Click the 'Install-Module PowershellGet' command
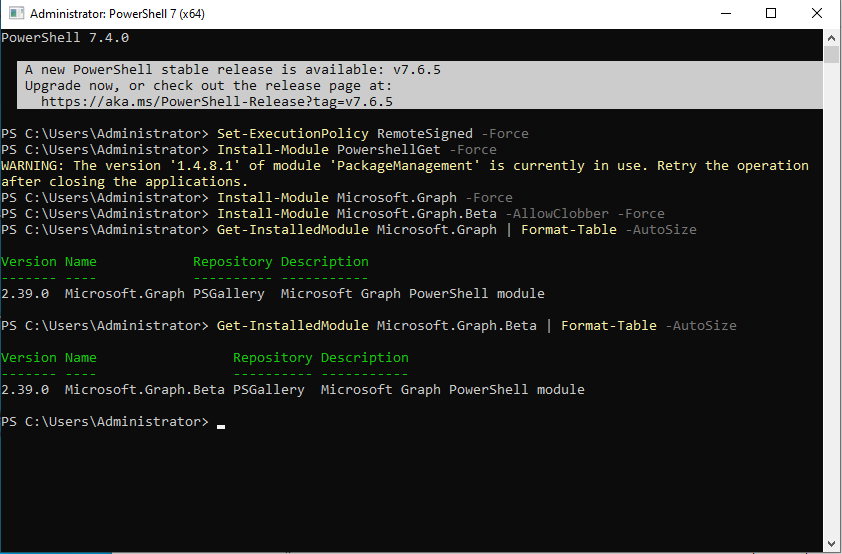The image size is (842, 554). click(x=328, y=150)
